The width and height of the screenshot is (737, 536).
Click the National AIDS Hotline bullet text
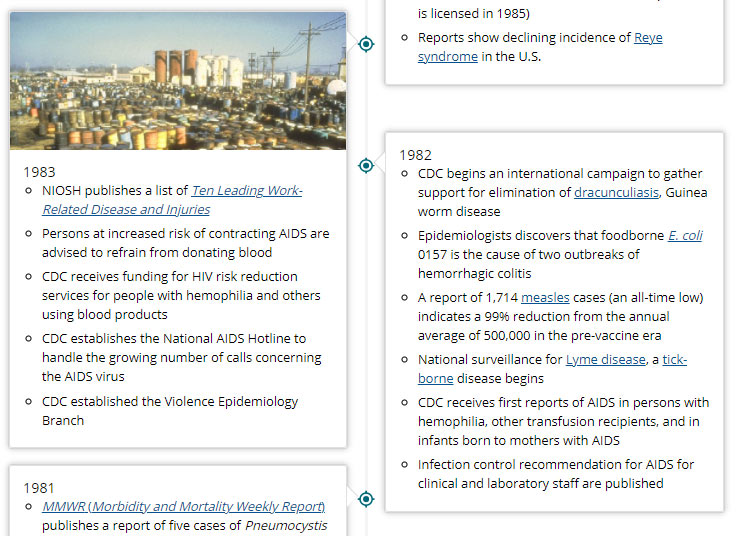pos(181,357)
